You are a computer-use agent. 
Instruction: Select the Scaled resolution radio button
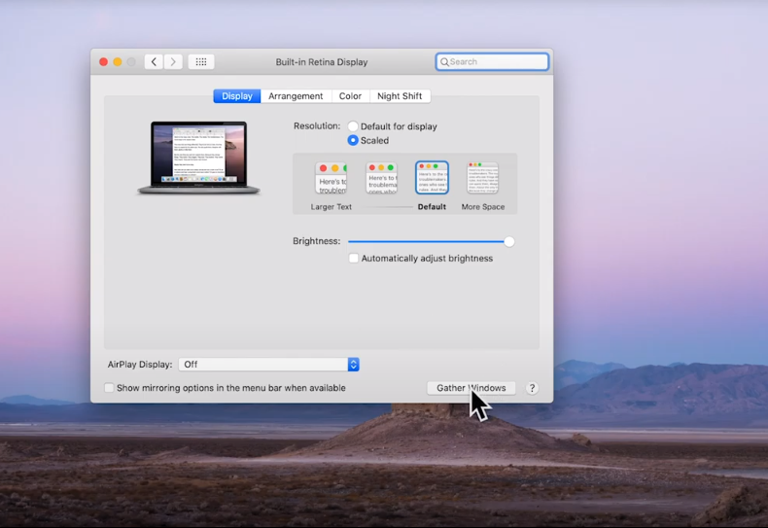[353, 140]
